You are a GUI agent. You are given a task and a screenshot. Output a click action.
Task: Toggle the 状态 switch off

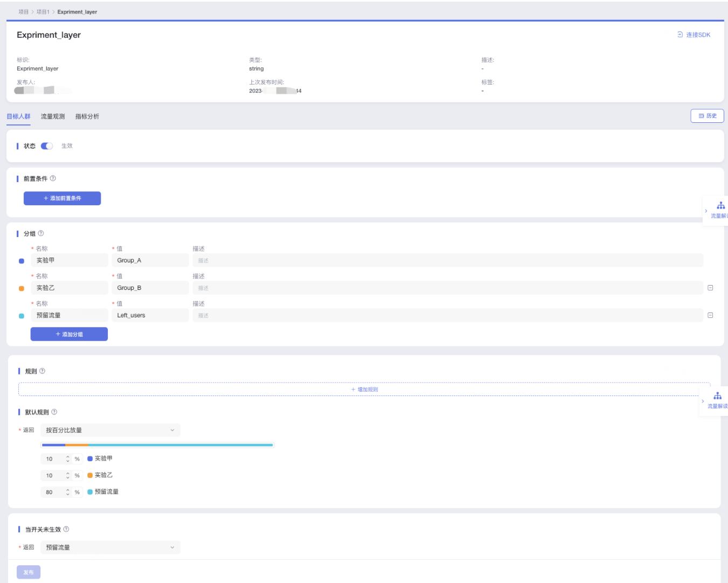point(47,146)
